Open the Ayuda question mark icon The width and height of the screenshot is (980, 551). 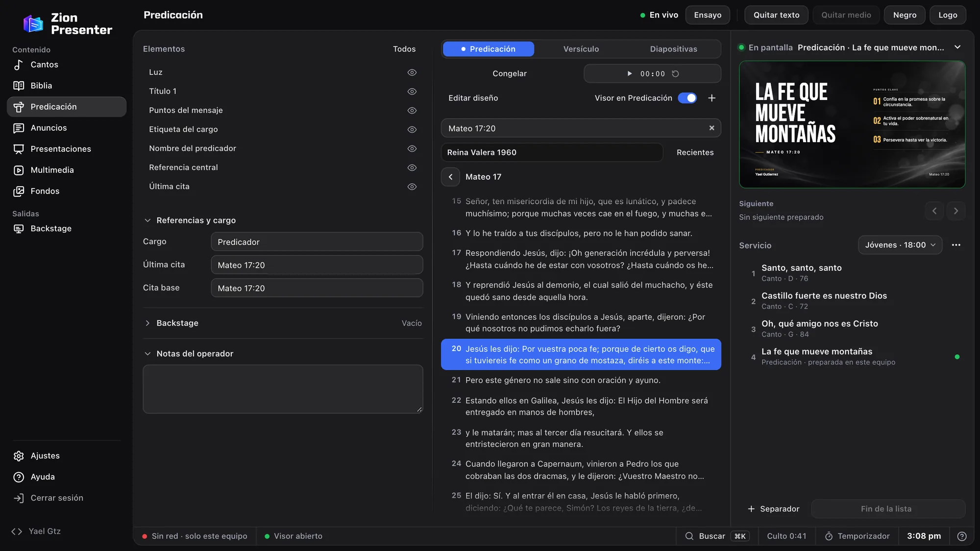coord(19,477)
